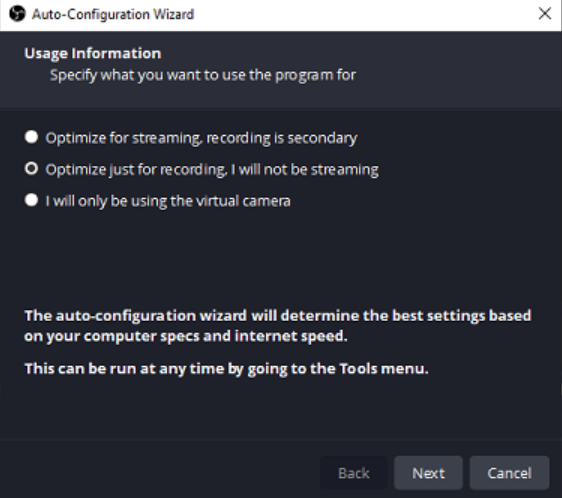Select the optimize for streaming radio button

[32, 137]
